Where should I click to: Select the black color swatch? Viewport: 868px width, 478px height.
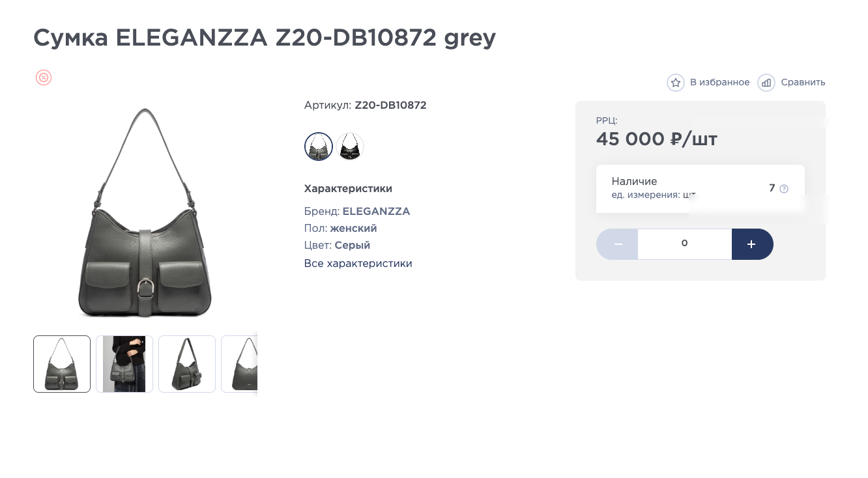[x=350, y=147]
